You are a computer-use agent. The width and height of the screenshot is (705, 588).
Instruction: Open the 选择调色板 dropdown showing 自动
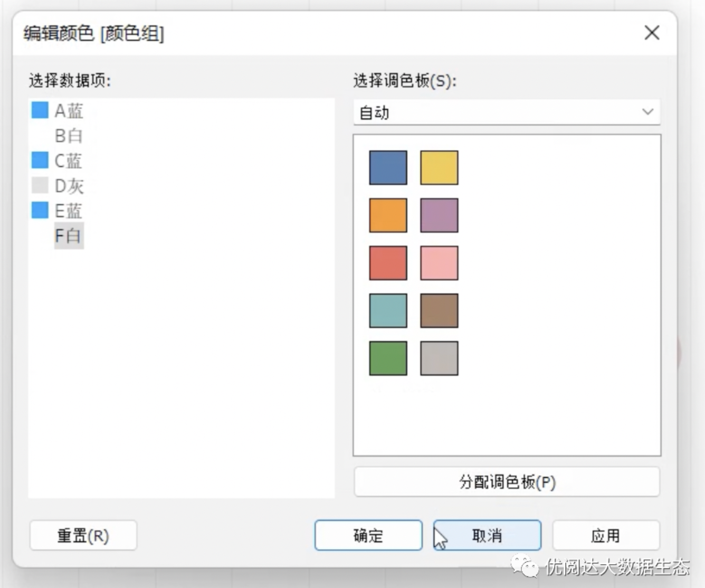pyautogui.click(x=507, y=112)
